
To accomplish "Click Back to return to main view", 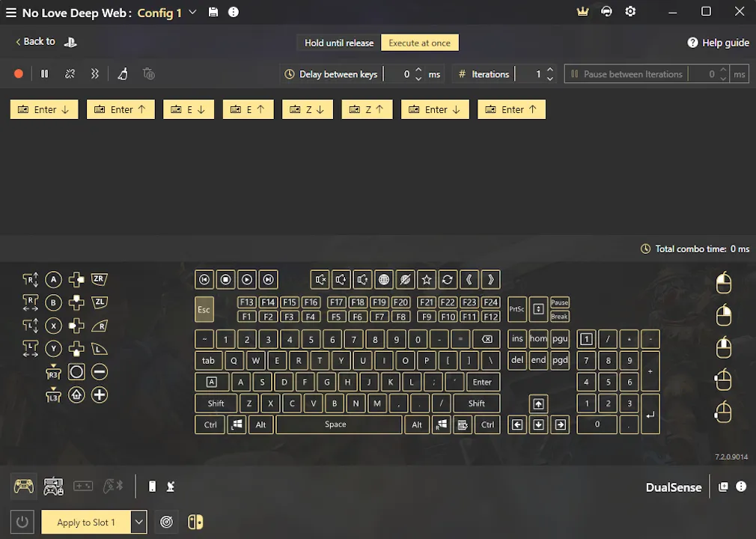I will tap(34, 41).
